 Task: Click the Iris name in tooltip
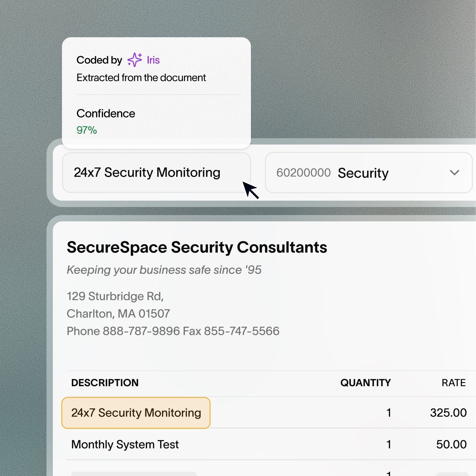click(153, 60)
